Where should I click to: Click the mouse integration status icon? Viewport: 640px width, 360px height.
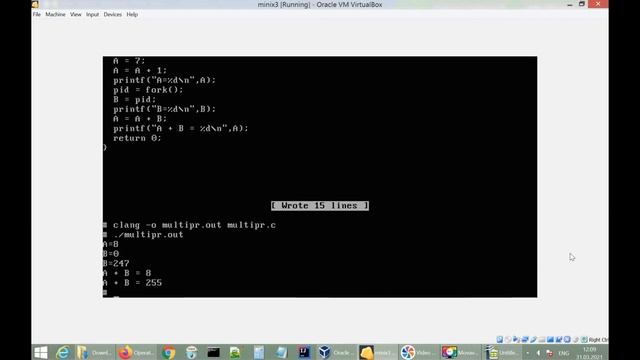[x=576, y=340]
